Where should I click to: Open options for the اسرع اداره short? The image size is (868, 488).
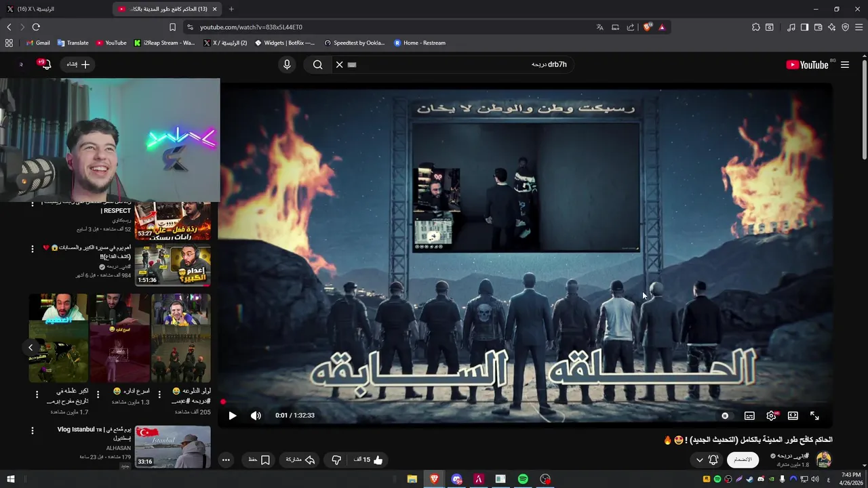[98, 394]
